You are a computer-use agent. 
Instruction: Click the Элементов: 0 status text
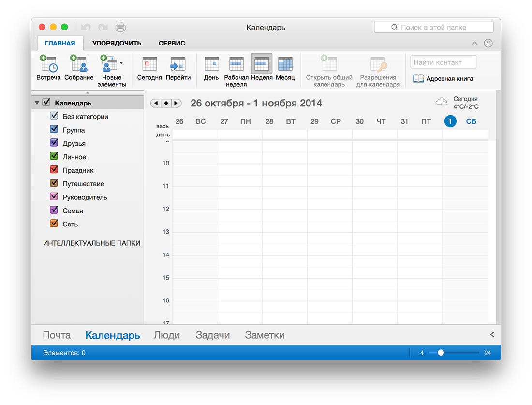click(64, 353)
